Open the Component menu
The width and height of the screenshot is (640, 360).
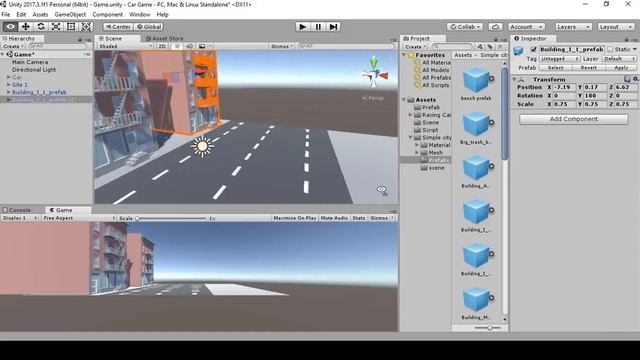point(107,14)
